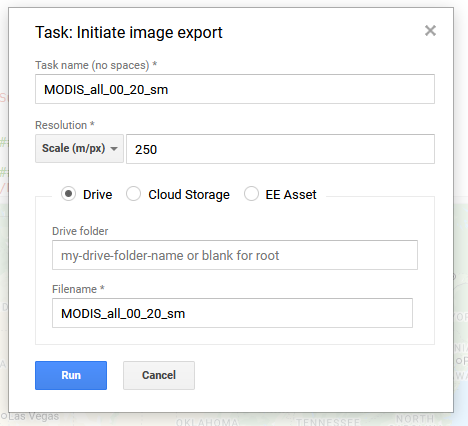
Task: Enable the EE Asset radio option
Action: click(x=251, y=194)
